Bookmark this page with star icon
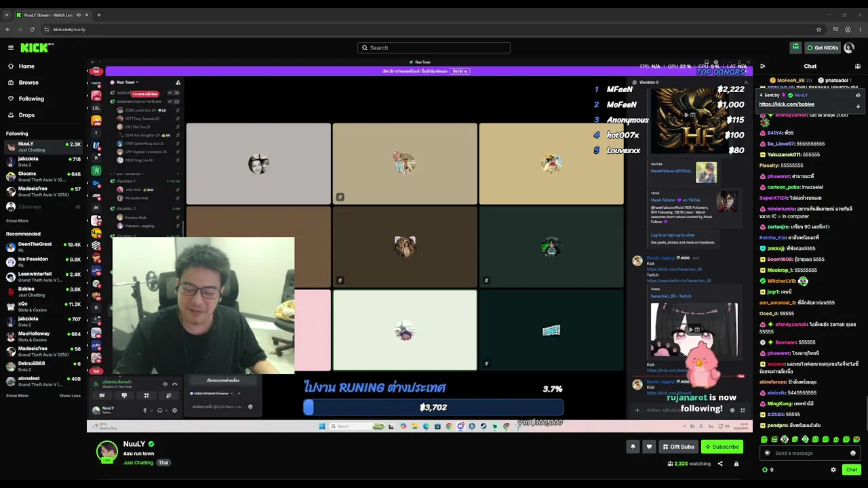Viewport: 868px width, 488px height. coord(818,30)
